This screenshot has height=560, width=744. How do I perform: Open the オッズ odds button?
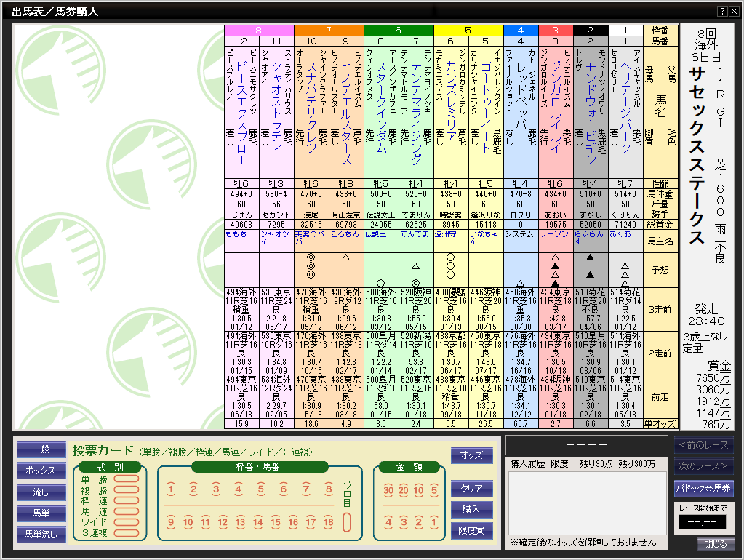click(472, 455)
